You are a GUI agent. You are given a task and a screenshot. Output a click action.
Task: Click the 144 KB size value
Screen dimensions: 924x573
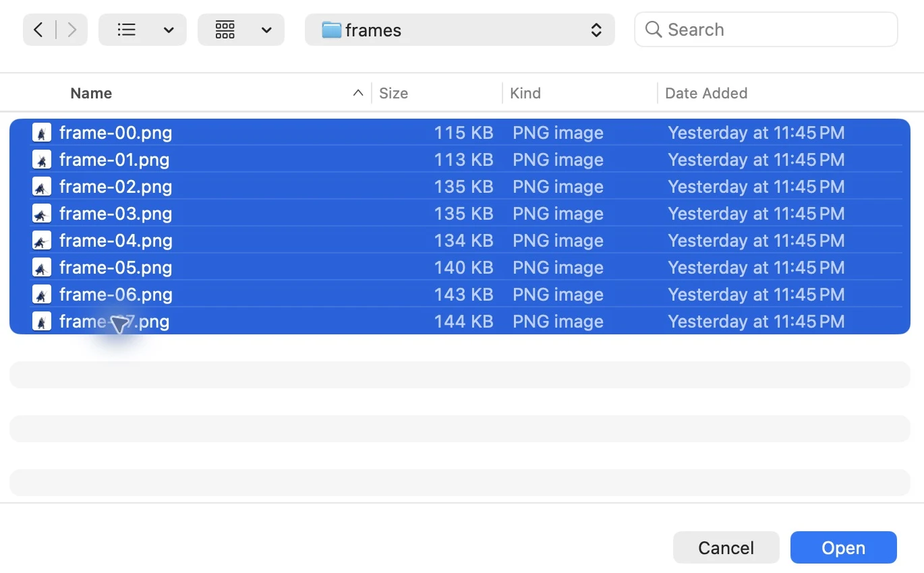click(x=463, y=322)
